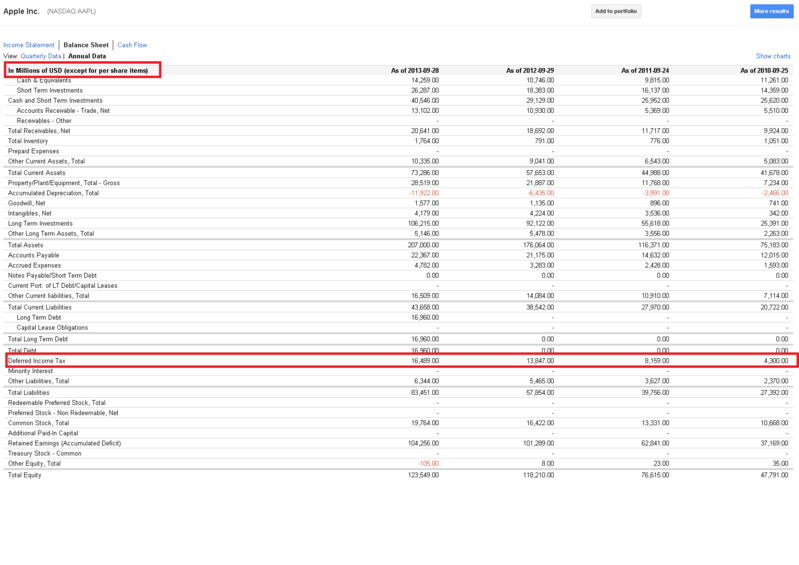This screenshot has height=565, width=799.
Task: Click the 14,259.00 cash value for 2013
Action: [x=425, y=80]
